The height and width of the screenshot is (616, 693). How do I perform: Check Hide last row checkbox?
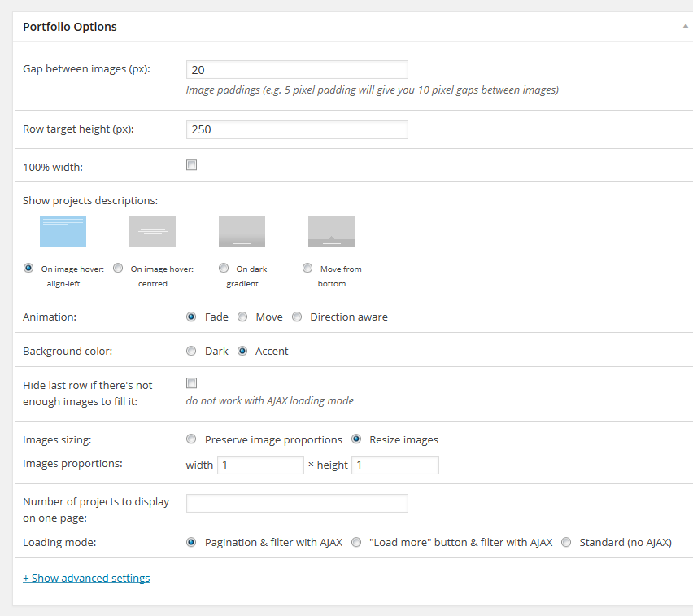pos(192,383)
